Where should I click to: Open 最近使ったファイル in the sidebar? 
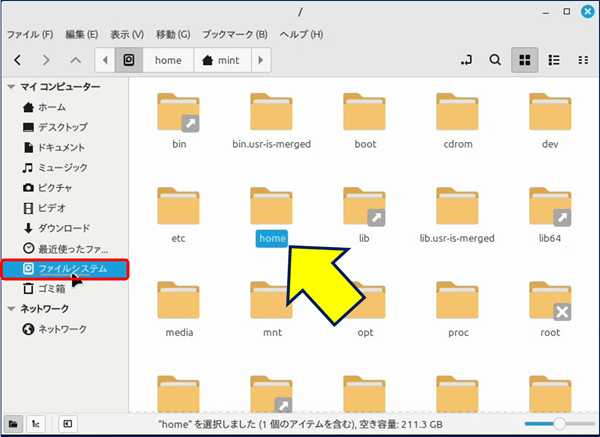point(65,249)
